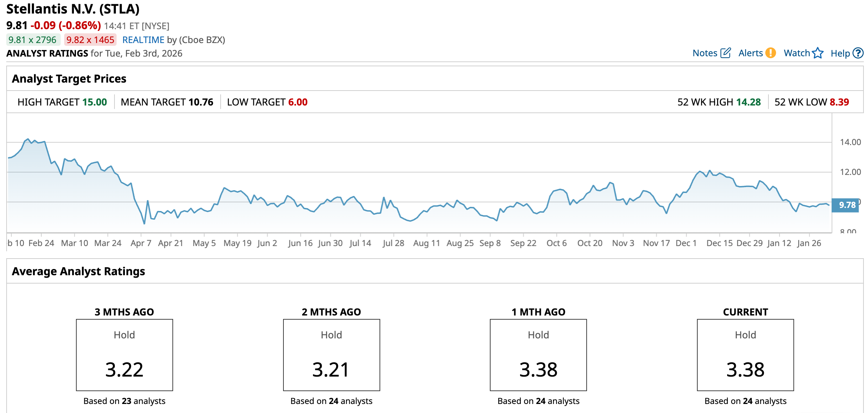Screen dimensions: 868x413
Task: Click the red ask 9.82 x 1465 box
Action: click(x=90, y=40)
